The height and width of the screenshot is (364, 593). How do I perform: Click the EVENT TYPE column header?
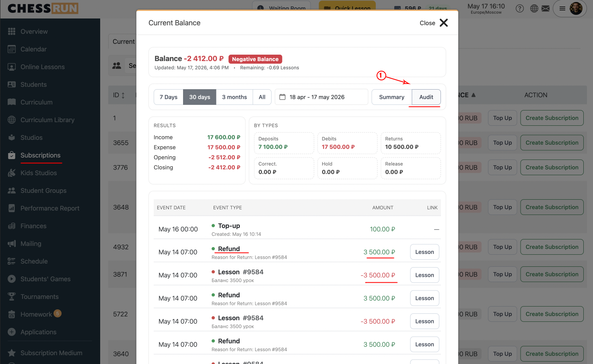227,208
